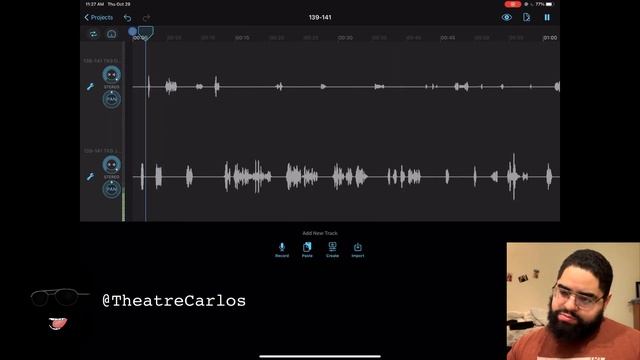The height and width of the screenshot is (360, 640).
Task: Jump to 01:00 on the time ruler
Action: [x=550, y=38]
